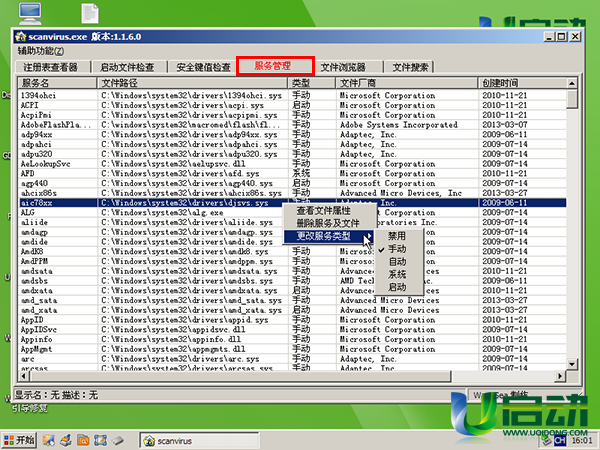Switch to the 文件浏览器 tab
Image resolution: width=600 pixels, height=450 pixels.
(343, 67)
